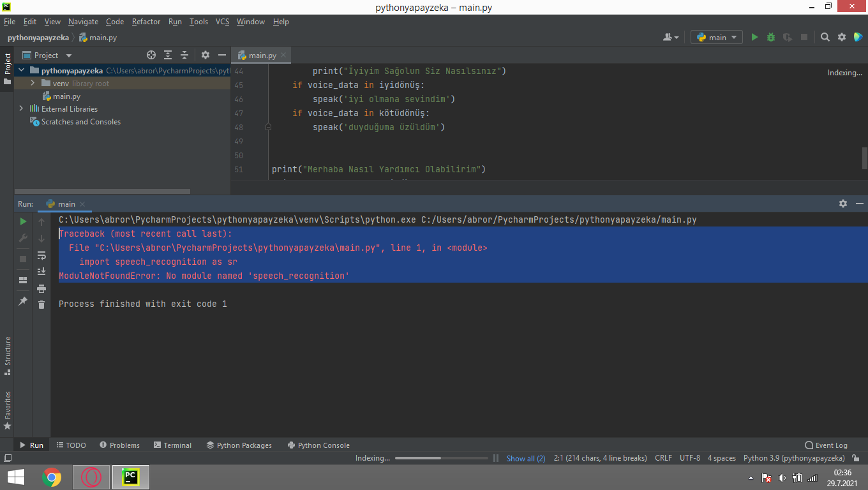Toggle Soft-Wrap in Run console
Viewport: 868px width, 490px height.
point(41,255)
